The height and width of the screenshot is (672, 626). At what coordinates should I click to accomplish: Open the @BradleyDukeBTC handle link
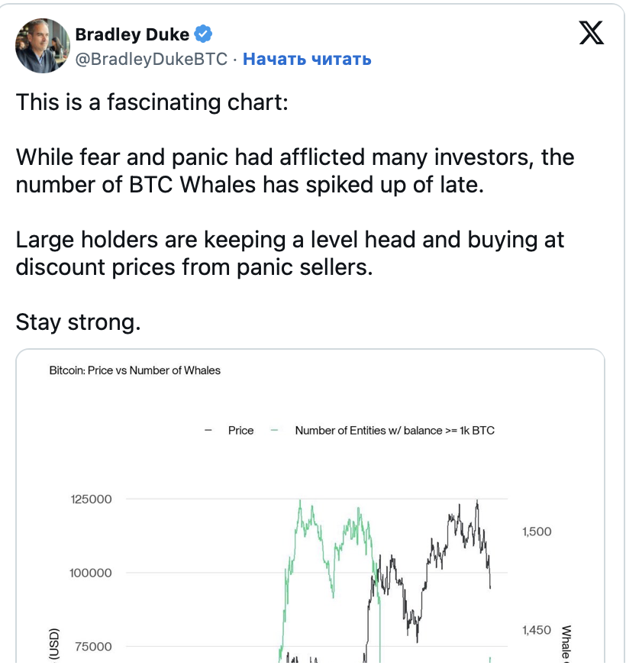(151, 59)
